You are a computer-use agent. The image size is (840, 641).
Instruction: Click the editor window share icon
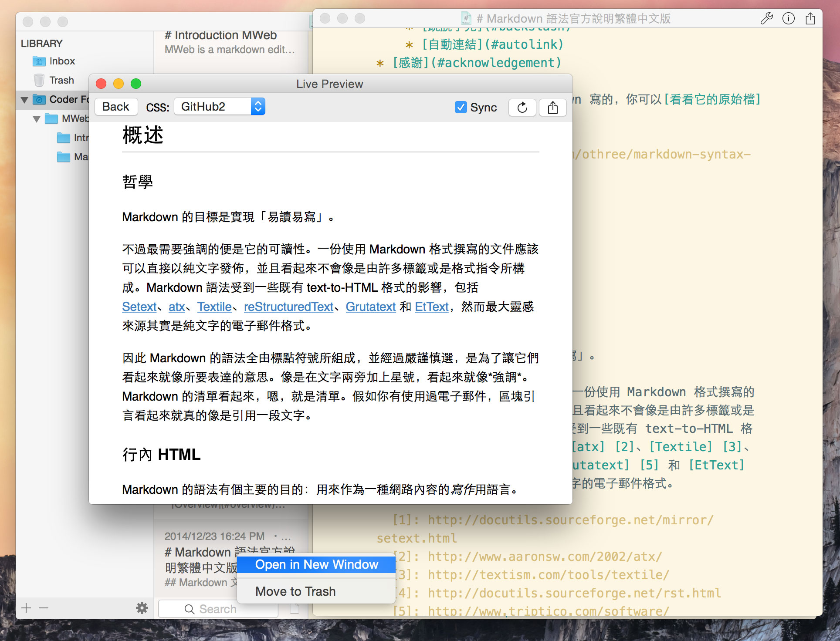pyautogui.click(x=810, y=18)
